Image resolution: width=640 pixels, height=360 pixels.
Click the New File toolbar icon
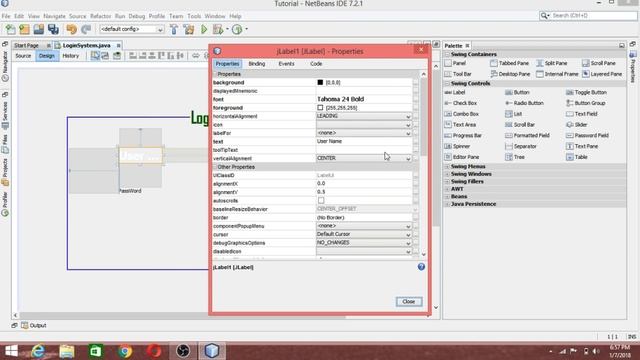(11, 29)
